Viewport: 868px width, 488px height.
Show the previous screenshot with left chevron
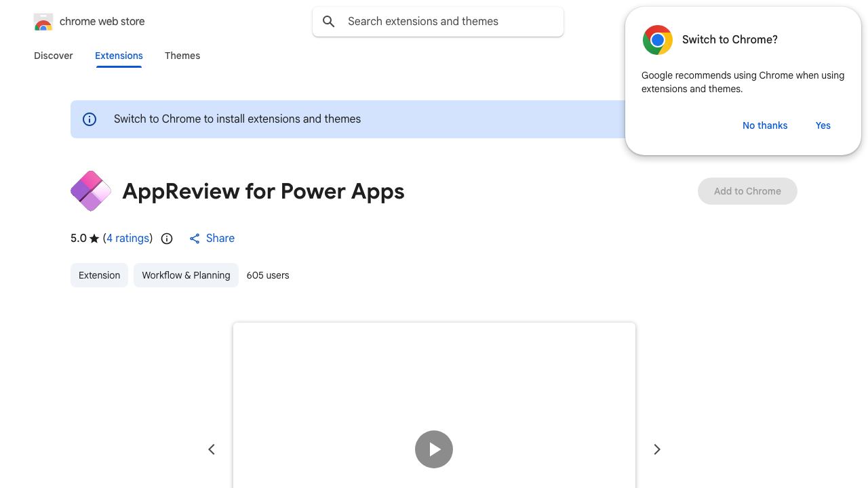tap(212, 449)
